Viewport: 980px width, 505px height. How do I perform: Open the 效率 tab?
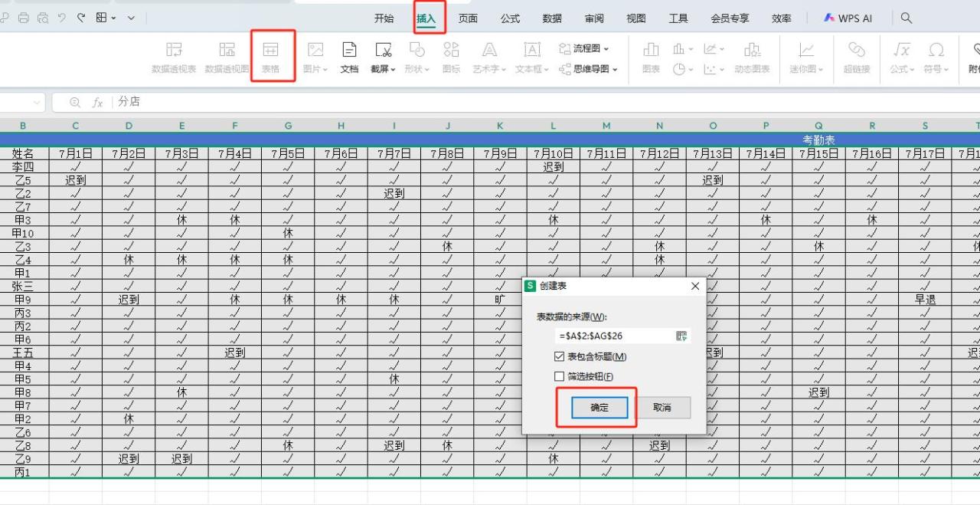pos(781,18)
